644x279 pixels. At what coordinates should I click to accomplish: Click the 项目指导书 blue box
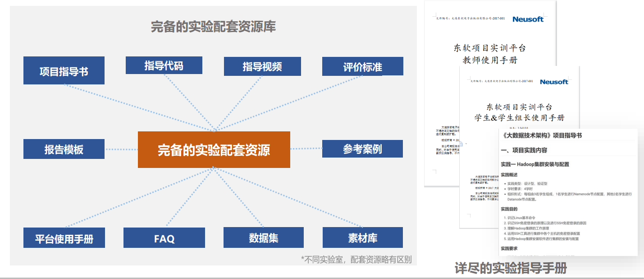pos(64,71)
